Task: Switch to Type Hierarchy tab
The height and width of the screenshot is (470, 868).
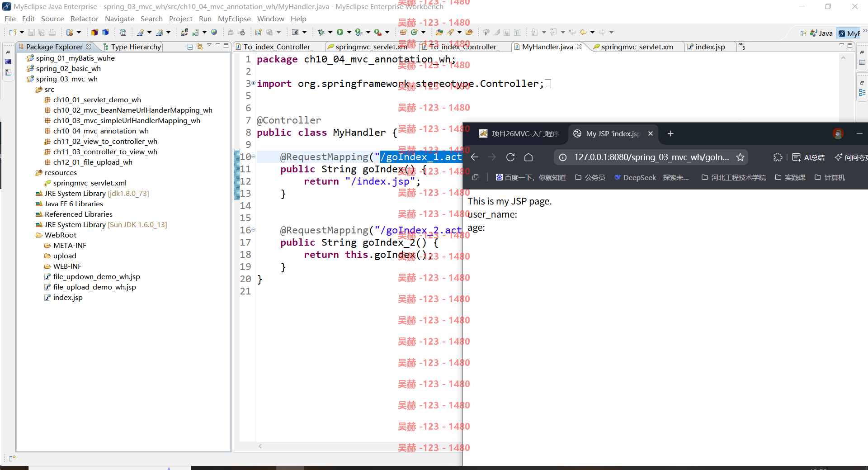Action: pos(132,47)
